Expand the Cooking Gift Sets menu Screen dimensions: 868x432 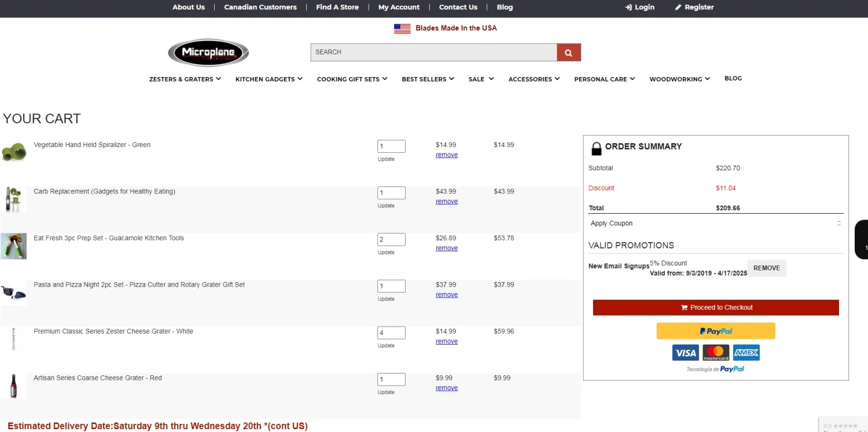pyautogui.click(x=352, y=79)
